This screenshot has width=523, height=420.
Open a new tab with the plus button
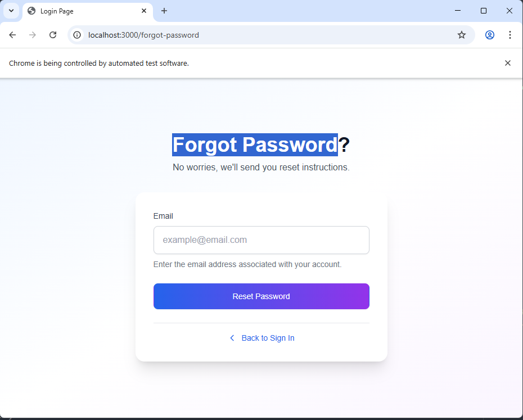pos(164,11)
